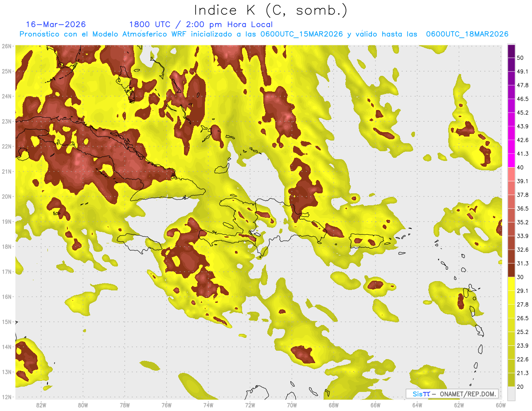This screenshot has height=411, width=532.
Task: Click the longitude label '74W'
Action: pyautogui.click(x=208, y=405)
